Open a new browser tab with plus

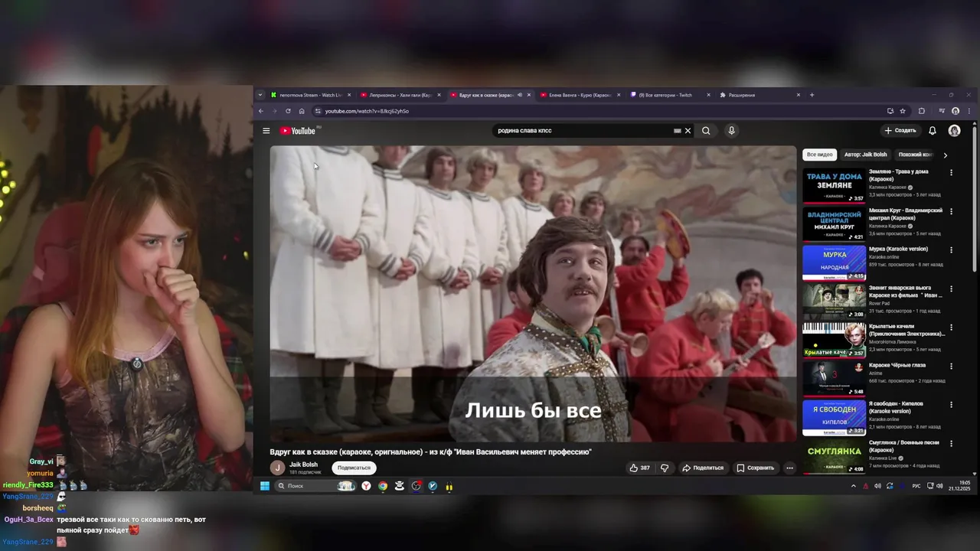(x=812, y=95)
